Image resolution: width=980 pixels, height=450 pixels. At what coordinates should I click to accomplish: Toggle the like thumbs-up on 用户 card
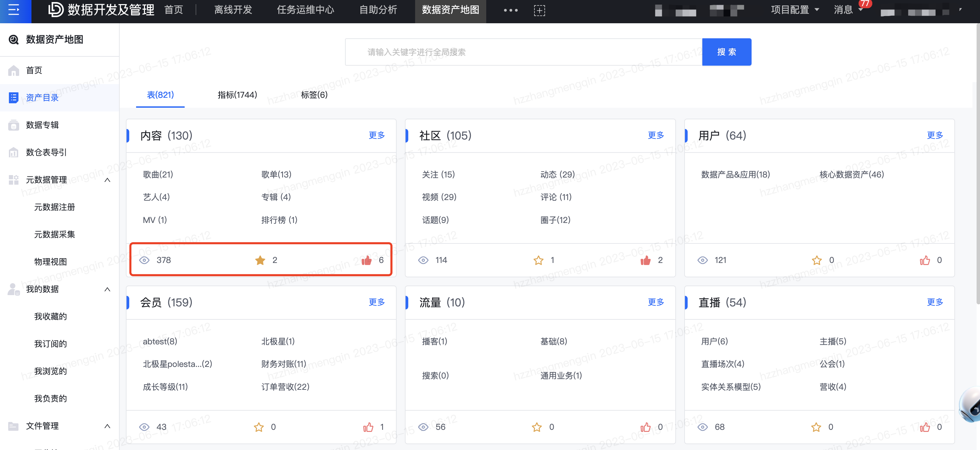coord(925,260)
